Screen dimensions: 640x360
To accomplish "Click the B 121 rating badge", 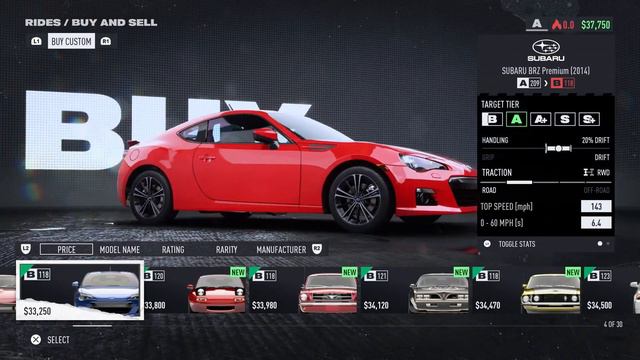I will click(x=376, y=276).
